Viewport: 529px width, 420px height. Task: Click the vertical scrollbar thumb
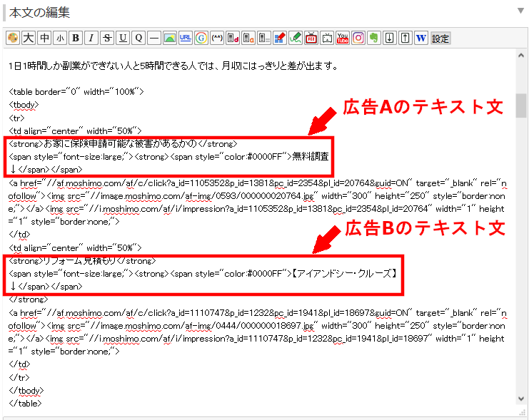coord(521,106)
